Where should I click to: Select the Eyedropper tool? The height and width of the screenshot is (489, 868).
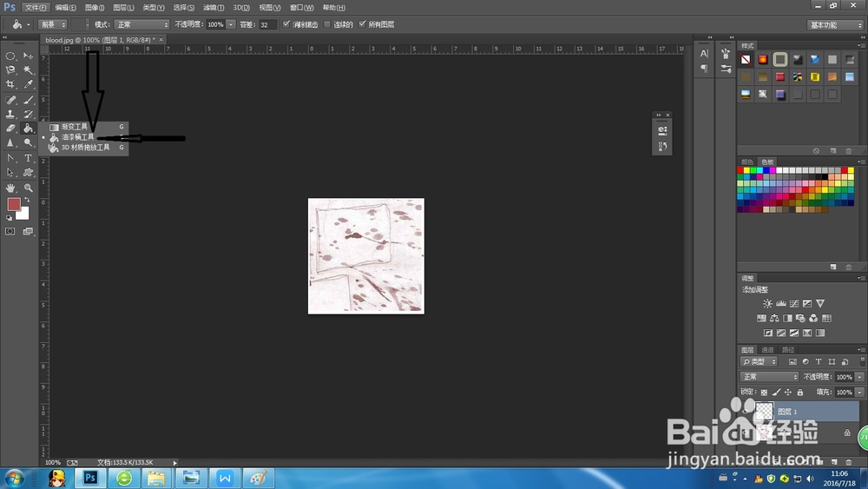28,84
